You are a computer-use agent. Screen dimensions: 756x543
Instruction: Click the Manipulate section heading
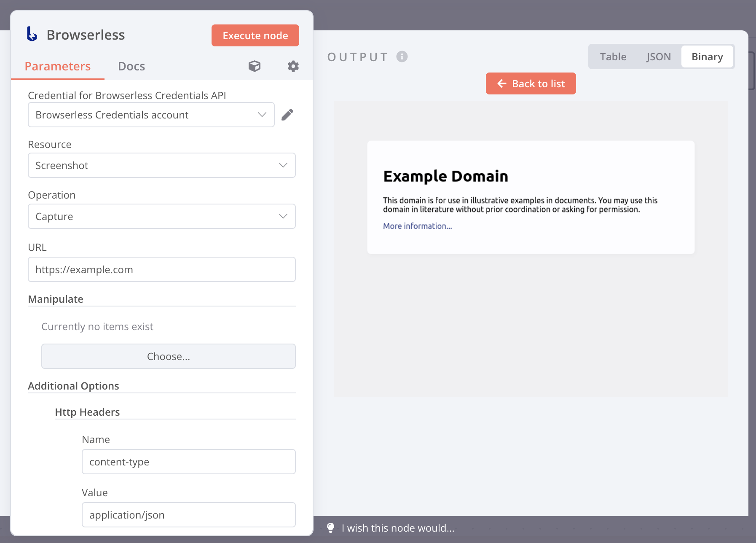(56, 299)
